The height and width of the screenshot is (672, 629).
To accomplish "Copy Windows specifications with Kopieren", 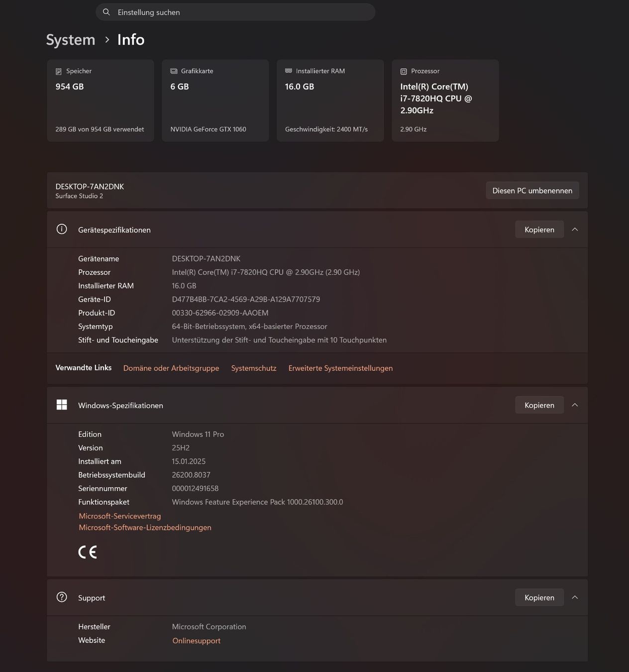I will point(539,405).
